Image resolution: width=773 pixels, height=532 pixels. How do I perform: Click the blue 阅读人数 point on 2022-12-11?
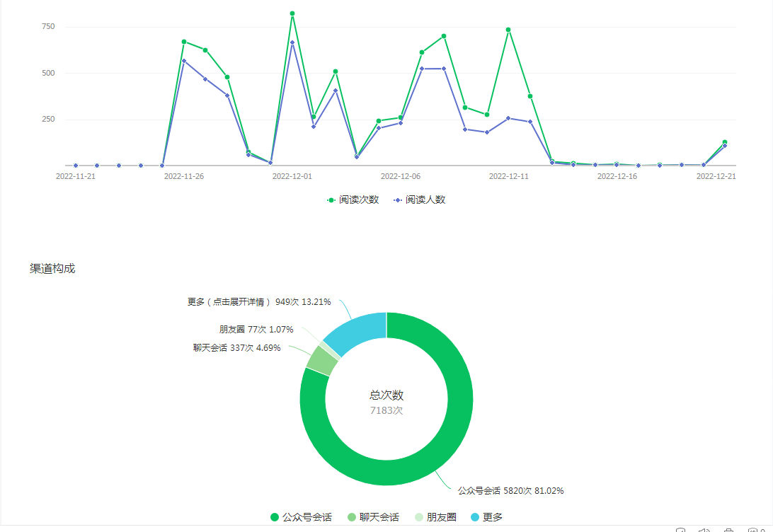click(x=508, y=118)
